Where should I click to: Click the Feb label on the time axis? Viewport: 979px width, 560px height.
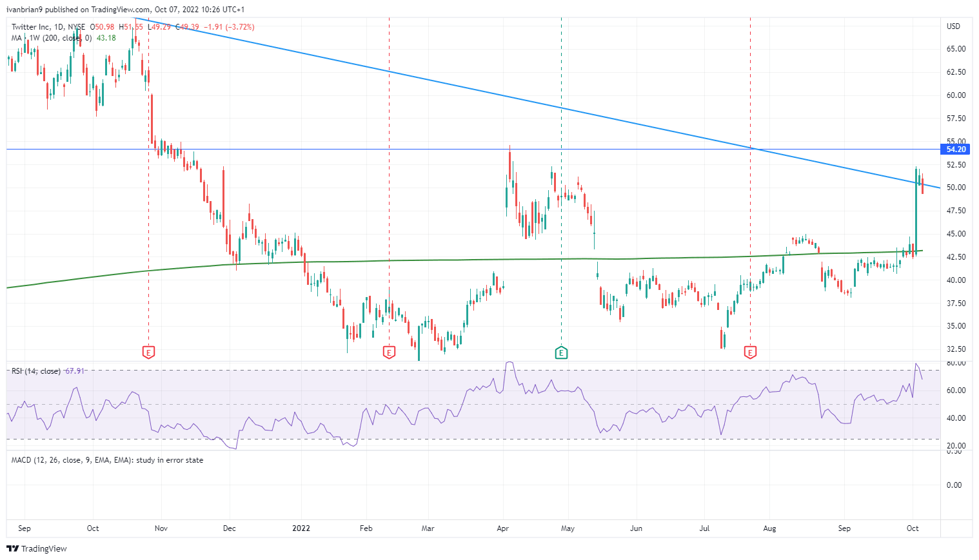(366, 528)
